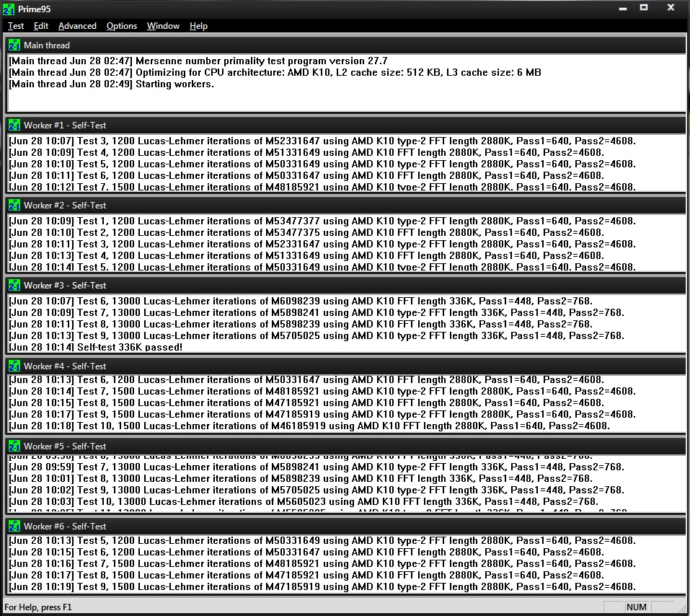Click Worker #5 log line for Test 10 M5605023
This screenshot has width=690, height=616.
(304, 501)
